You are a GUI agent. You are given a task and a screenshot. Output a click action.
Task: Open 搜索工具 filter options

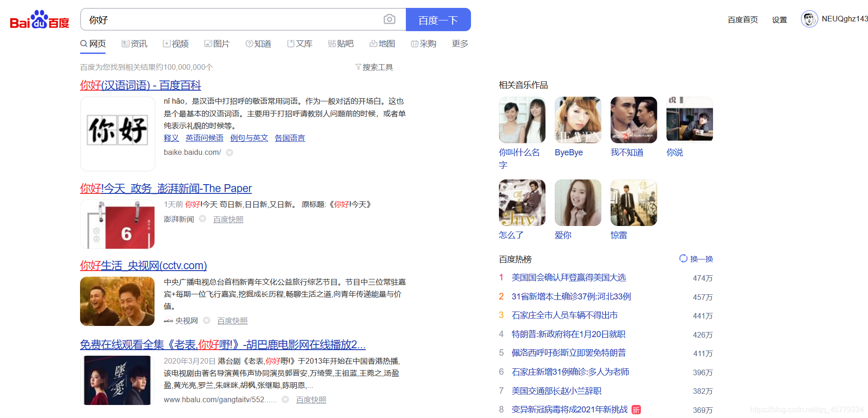[x=374, y=67]
